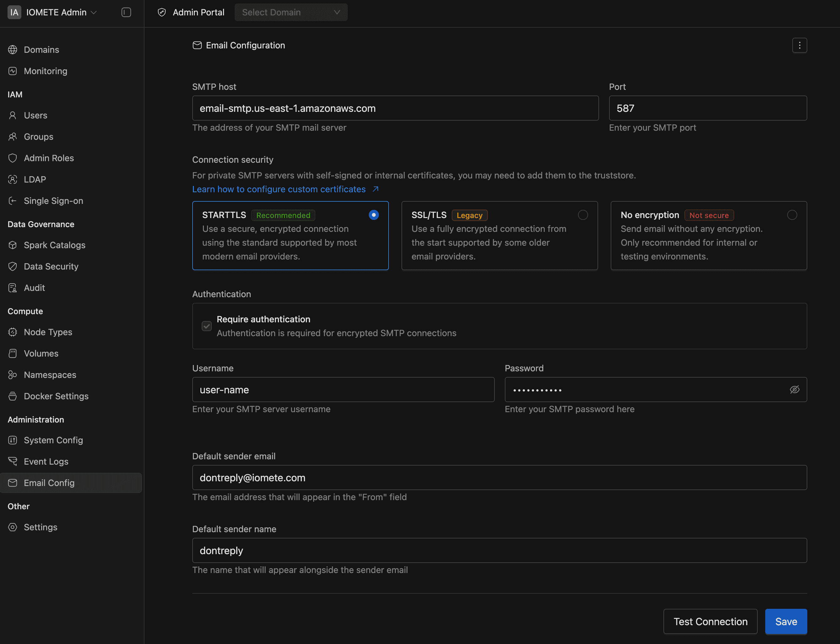The width and height of the screenshot is (840, 644).
Task: Toggle the Require authentication checkbox
Action: pyautogui.click(x=207, y=326)
